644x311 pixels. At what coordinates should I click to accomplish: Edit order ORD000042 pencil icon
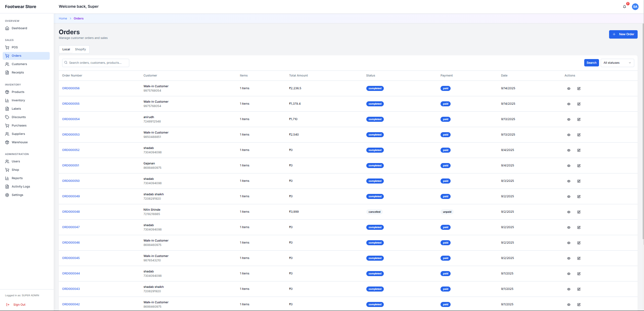click(579, 305)
